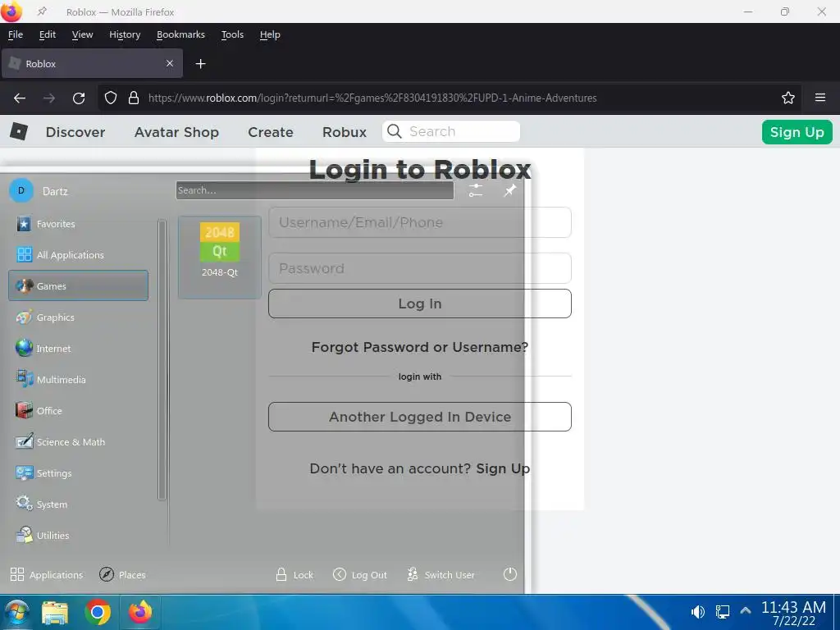Open Firefox Help menu
840x630 pixels.
270,34
